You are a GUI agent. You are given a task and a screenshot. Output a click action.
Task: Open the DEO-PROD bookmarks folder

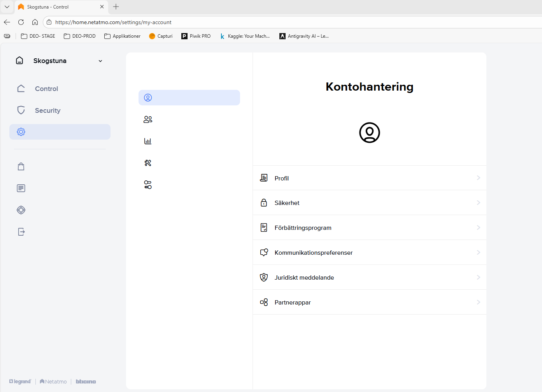80,36
